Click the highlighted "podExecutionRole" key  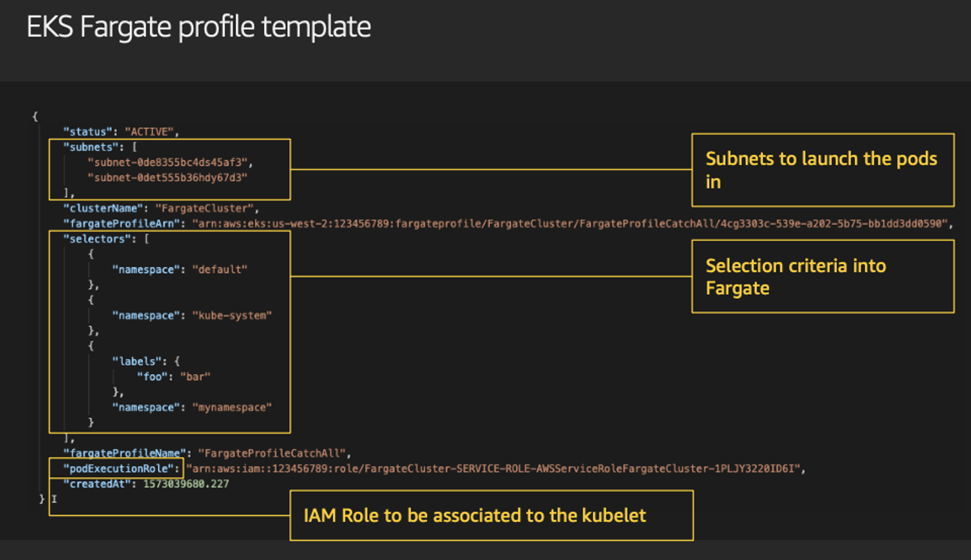pyautogui.click(x=118, y=469)
